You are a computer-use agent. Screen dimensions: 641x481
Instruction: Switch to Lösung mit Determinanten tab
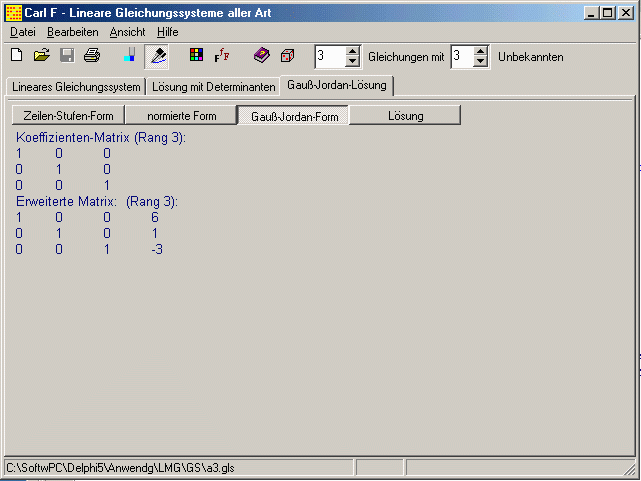[213, 87]
